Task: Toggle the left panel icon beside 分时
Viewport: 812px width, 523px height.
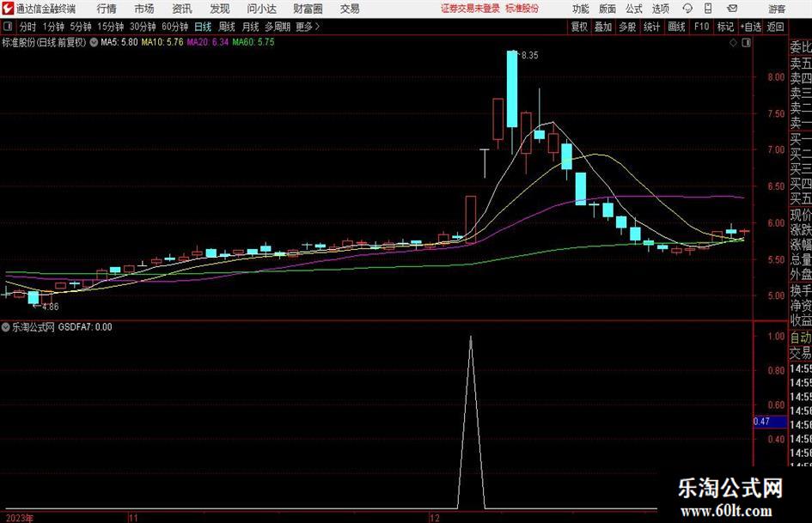Action: [x=8, y=27]
